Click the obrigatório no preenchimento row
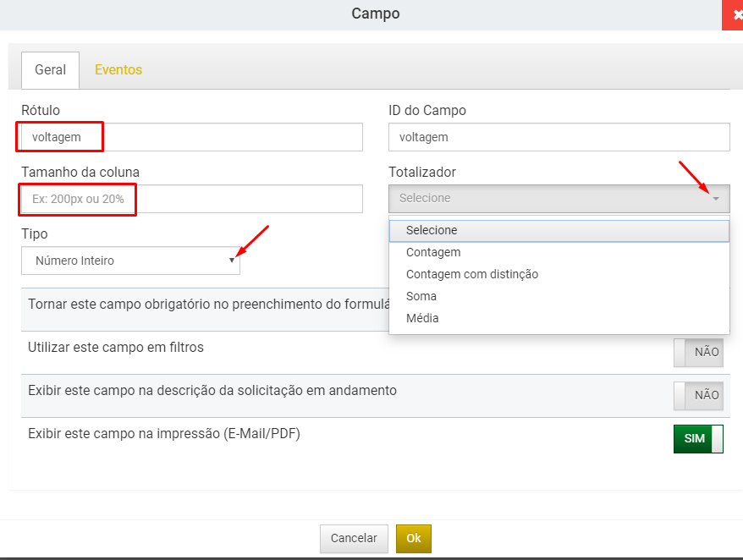 pyautogui.click(x=205, y=310)
